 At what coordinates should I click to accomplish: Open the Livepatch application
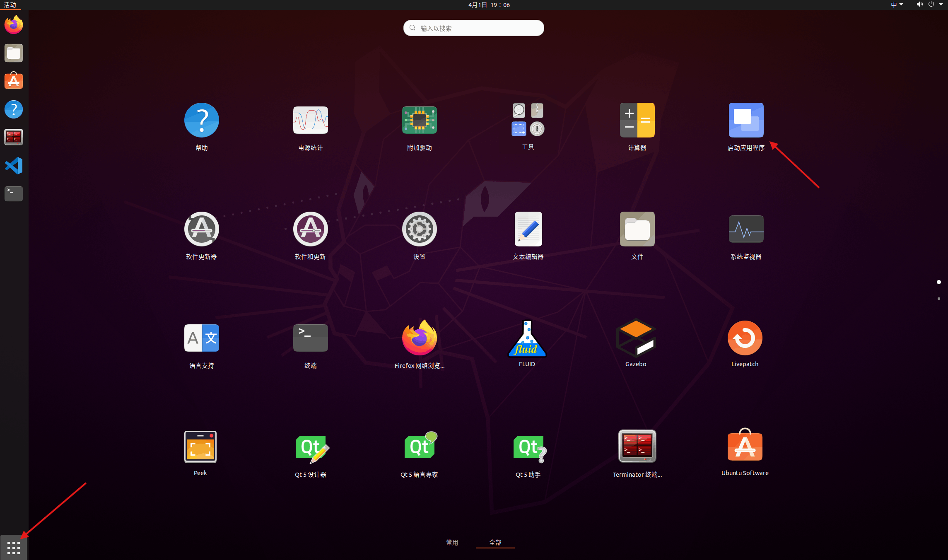(x=745, y=338)
